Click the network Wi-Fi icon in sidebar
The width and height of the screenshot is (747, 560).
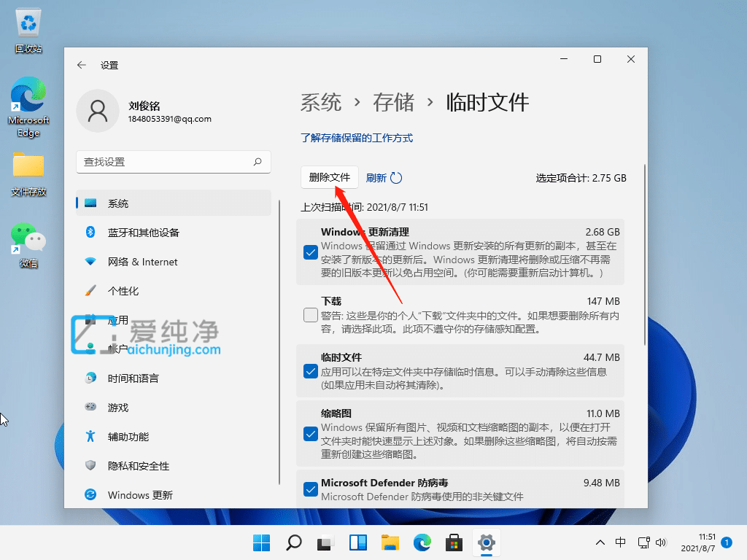pyautogui.click(x=90, y=262)
